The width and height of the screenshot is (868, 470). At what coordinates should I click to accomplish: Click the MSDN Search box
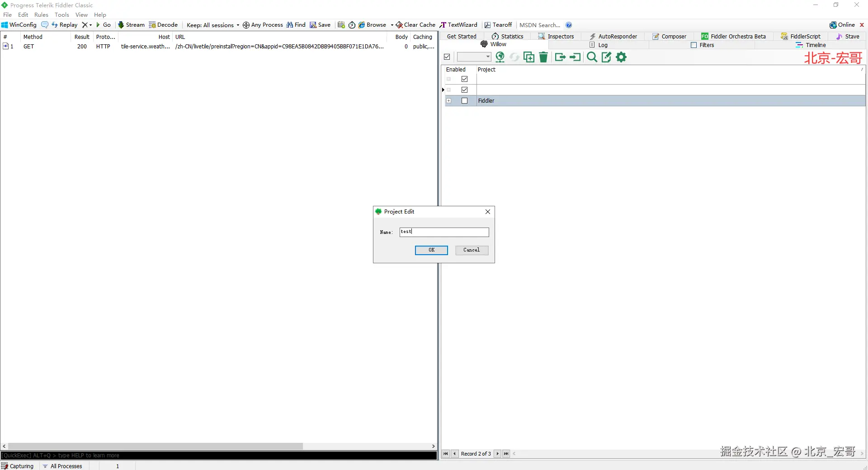540,25
